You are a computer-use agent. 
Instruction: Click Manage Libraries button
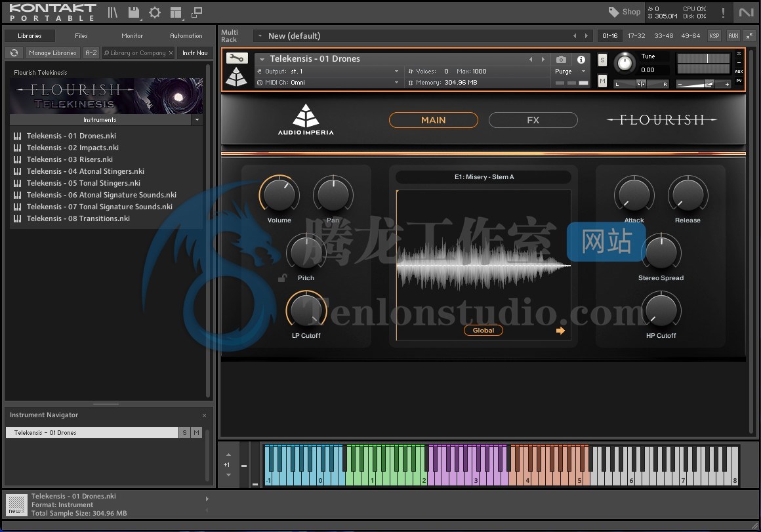click(52, 53)
